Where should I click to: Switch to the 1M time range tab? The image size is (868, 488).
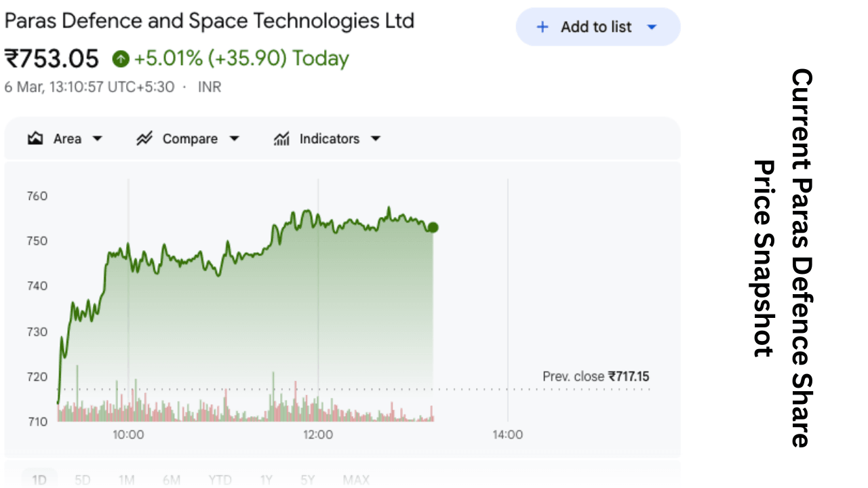tap(126, 481)
